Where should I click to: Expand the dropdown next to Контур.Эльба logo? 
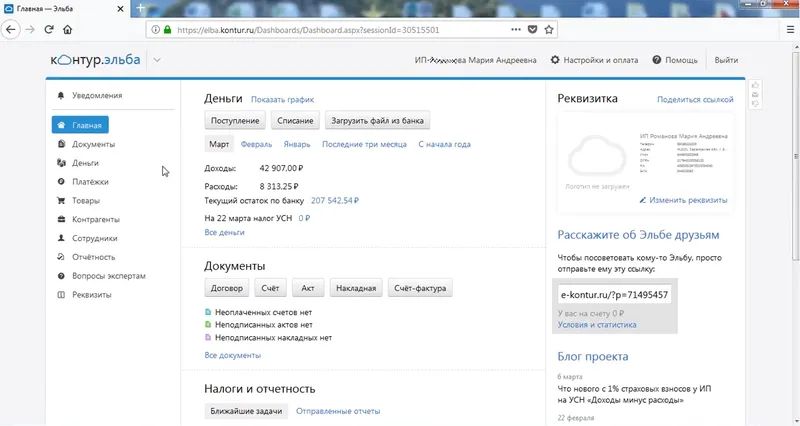(x=157, y=60)
